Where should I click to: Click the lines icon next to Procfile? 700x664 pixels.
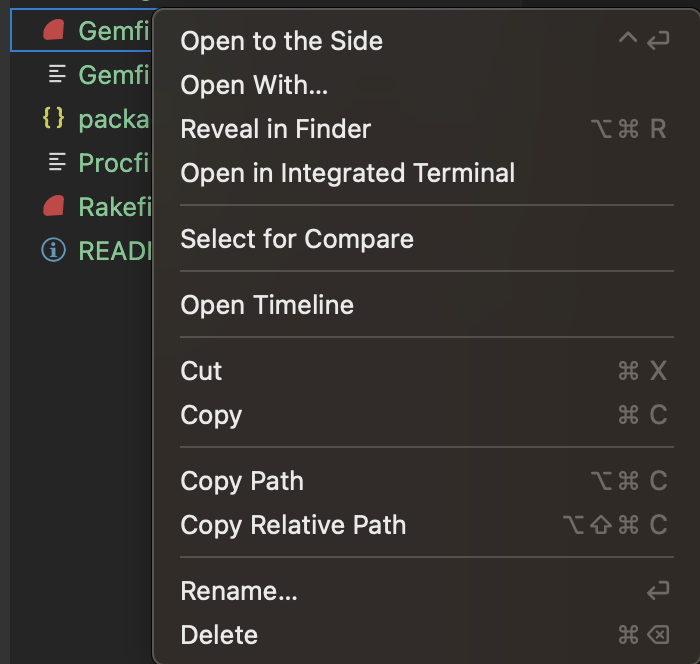pyautogui.click(x=57, y=161)
